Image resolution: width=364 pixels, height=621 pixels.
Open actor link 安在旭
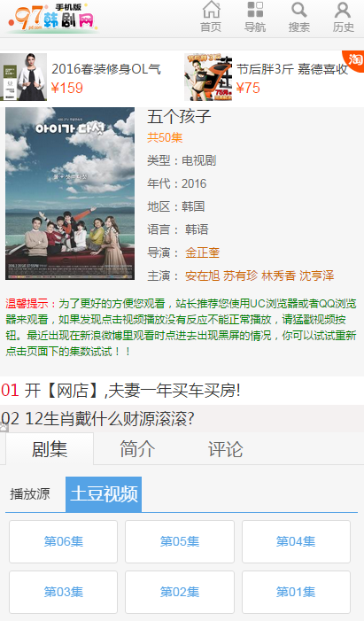coord(203,276)
